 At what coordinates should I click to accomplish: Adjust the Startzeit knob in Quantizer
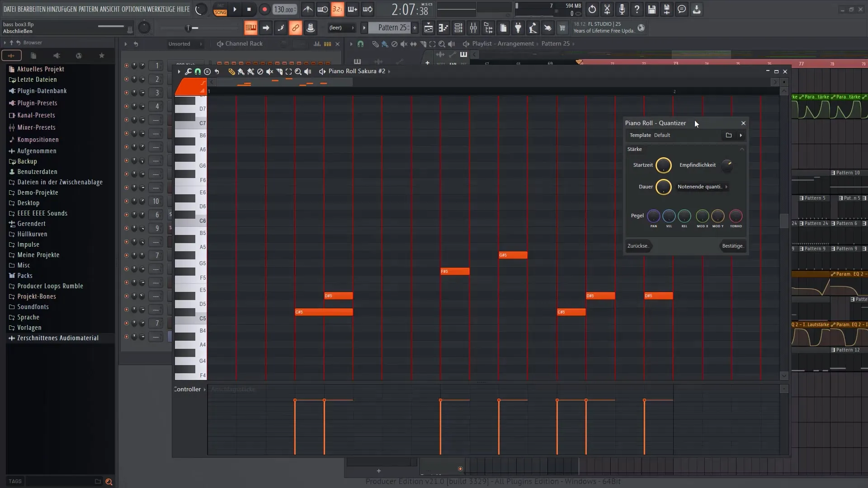point(663,165)
